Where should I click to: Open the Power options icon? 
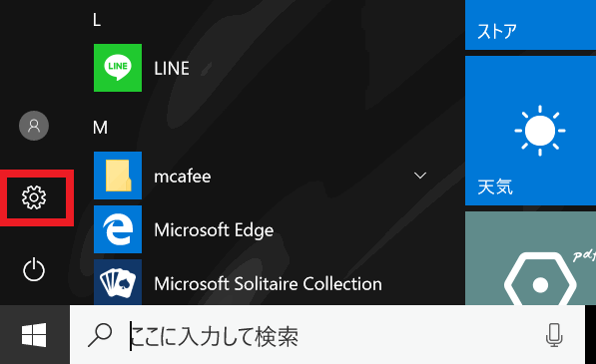point(34,269)
